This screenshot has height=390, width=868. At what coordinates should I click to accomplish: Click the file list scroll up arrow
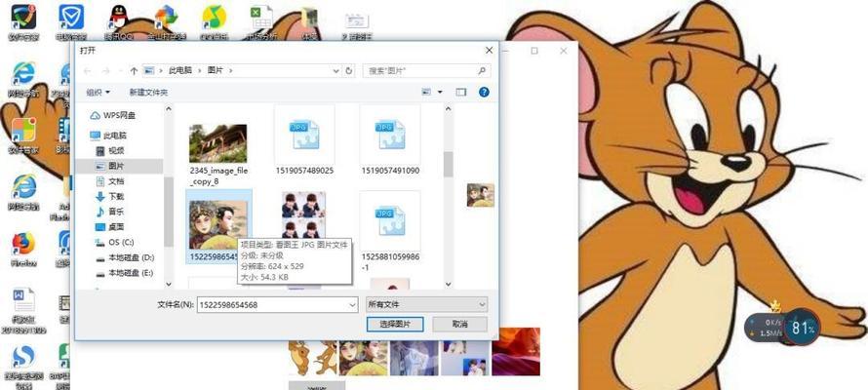[448, 109]
